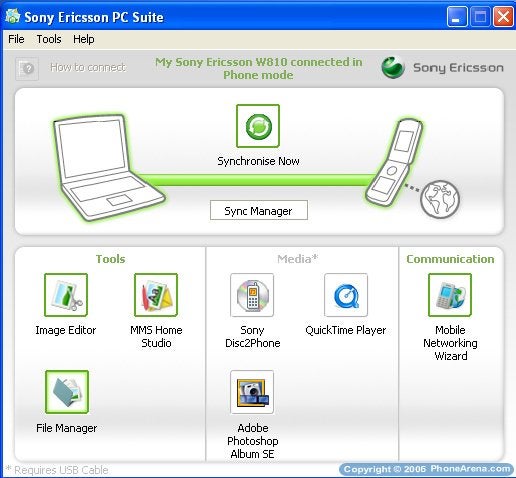Start Sony Disc2Phone
516x478 pixels.
point(252,295)
